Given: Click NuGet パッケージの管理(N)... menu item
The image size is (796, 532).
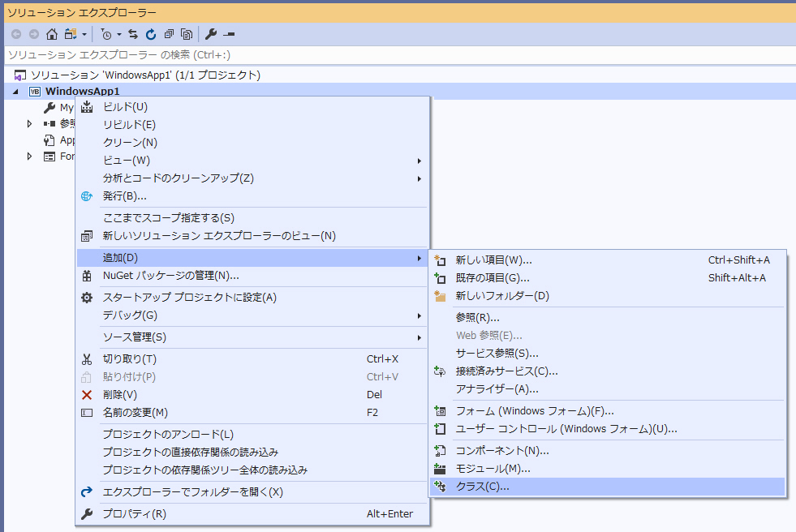Looking at the screenshot, I should [253, 276].
